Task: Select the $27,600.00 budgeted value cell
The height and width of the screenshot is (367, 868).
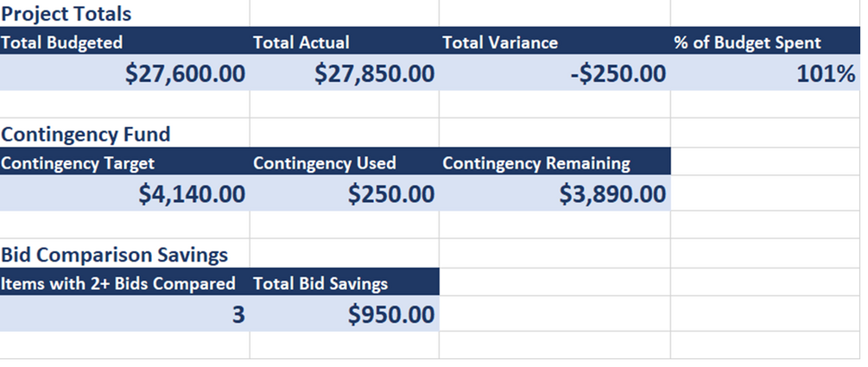Action: [124, 73]
